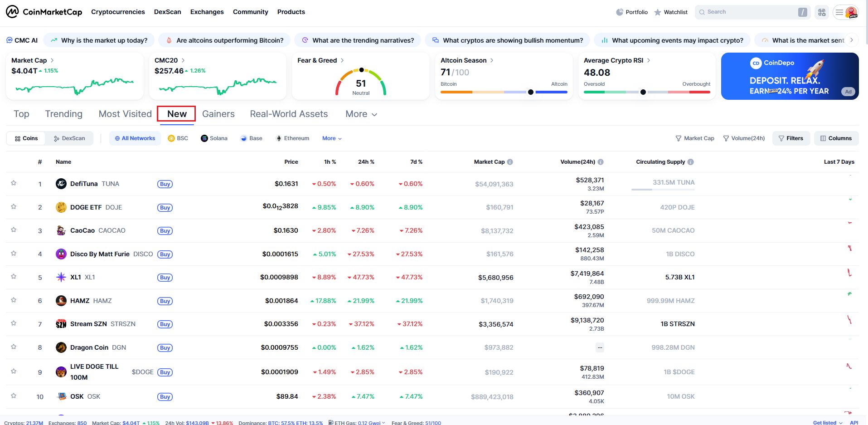The height and width of the screenshot is (425, 868).
Task: Sort table by Price column
Action: point(291,162)
